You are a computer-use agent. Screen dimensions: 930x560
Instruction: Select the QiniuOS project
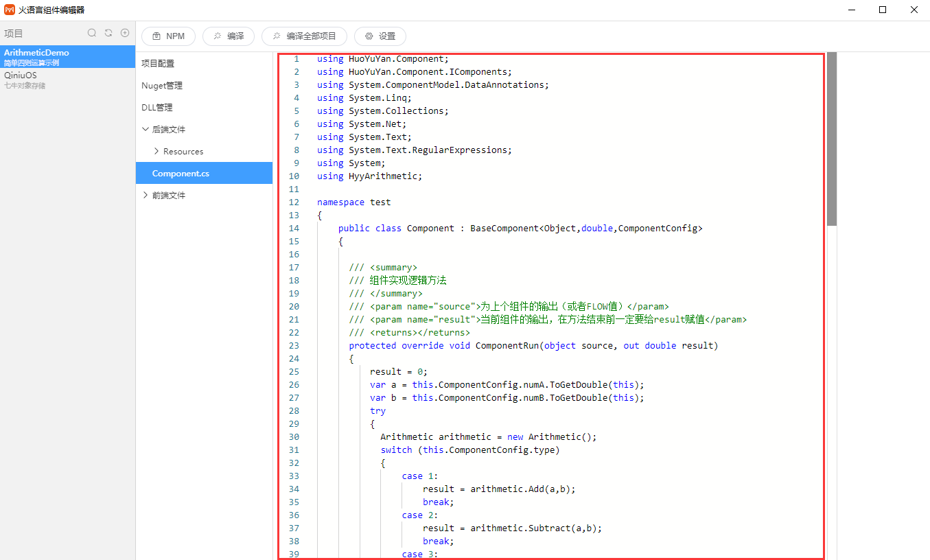(x=21, y=75)
